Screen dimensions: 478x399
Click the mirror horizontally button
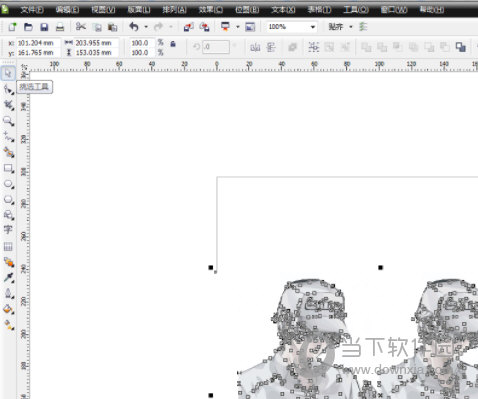[x=255, y=47]
